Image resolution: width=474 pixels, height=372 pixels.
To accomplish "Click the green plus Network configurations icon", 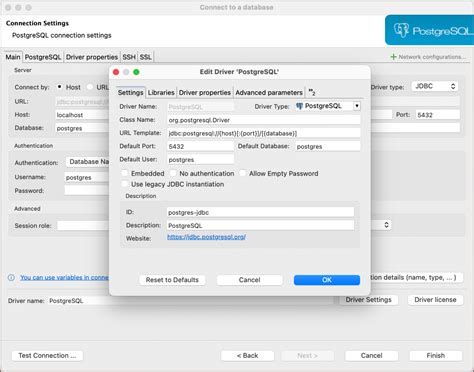I will point(393,57).
